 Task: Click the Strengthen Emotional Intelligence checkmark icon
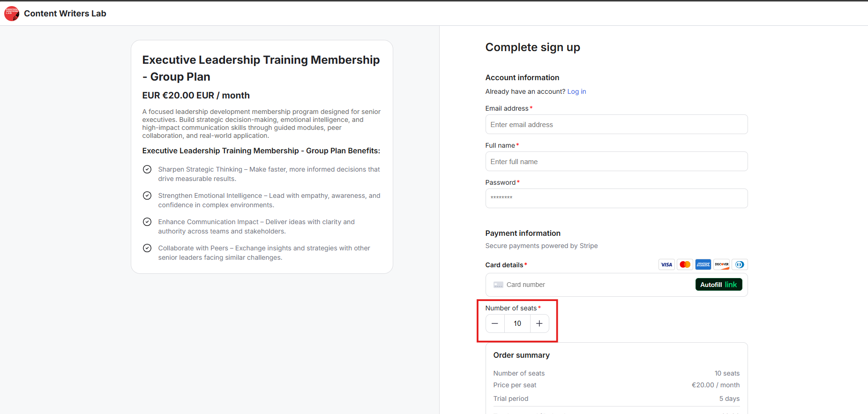(x=147, y=196)
